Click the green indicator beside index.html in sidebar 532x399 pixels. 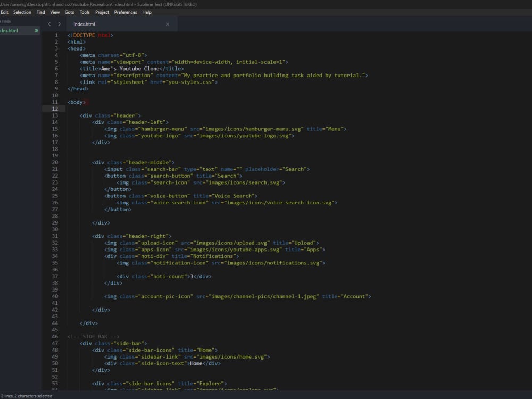pyautogui.click(x=36, y=30)
